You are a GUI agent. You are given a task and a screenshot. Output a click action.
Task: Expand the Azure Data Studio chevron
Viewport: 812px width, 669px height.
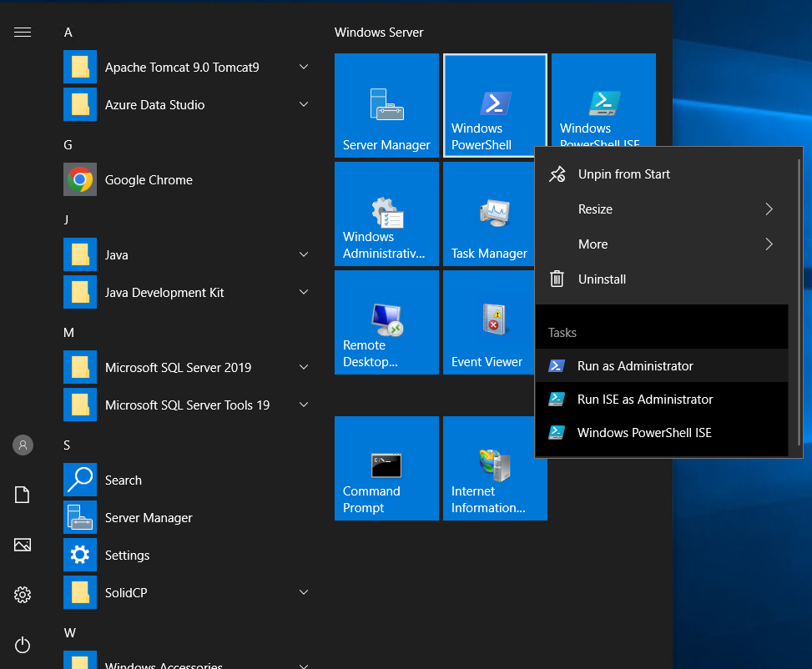point(304,104)
